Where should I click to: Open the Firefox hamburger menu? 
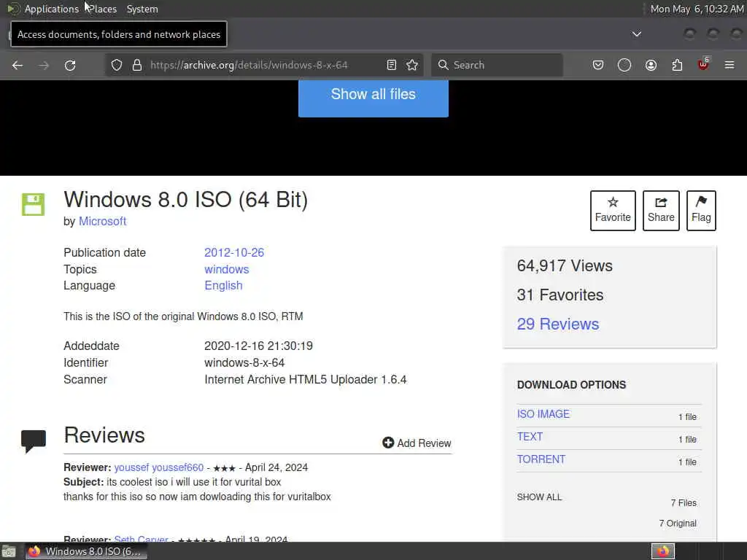pos(729,65)
